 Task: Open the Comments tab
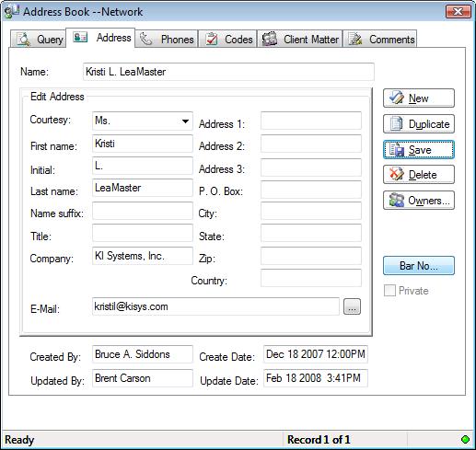[380, 39]
